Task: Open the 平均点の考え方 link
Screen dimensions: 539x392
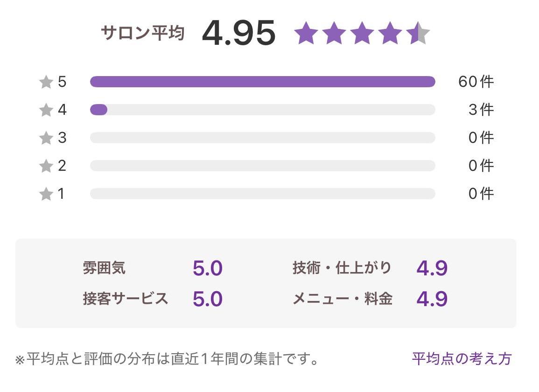Action: [462, 359]
